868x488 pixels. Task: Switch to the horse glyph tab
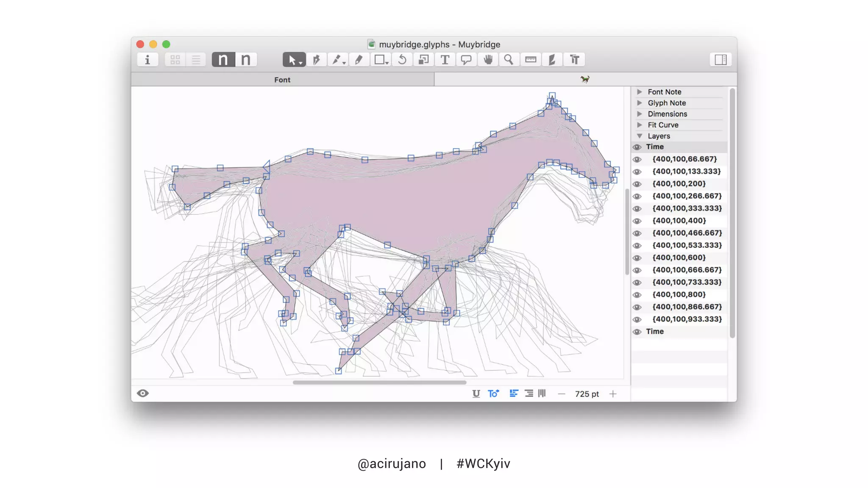585,79
